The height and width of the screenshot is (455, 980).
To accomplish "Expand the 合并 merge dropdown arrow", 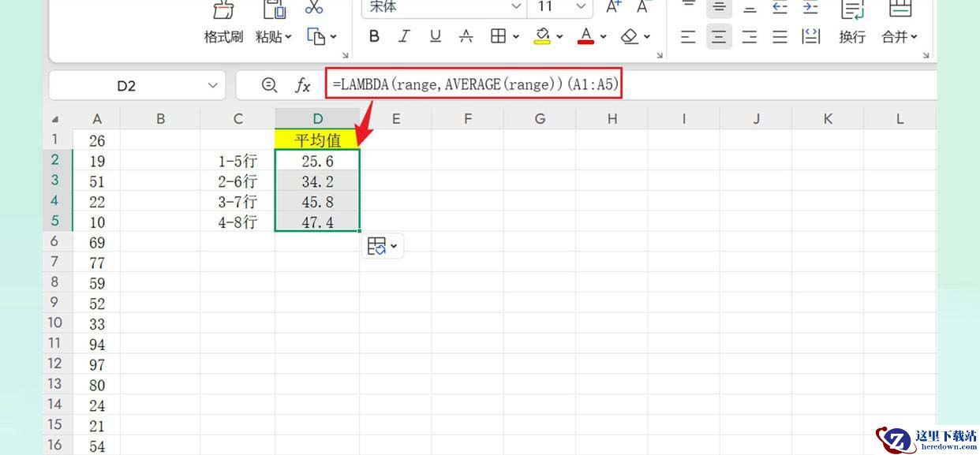I will coord(915,37).
